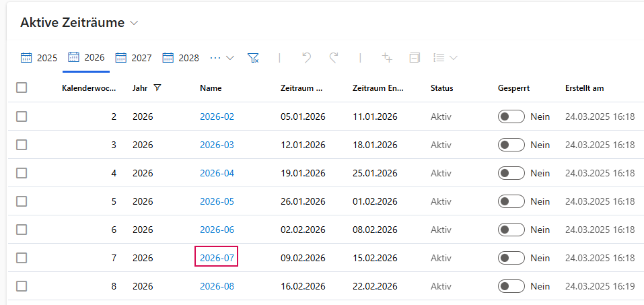
Task: Open the 2026-03 record link
Action: pos(217,145)
